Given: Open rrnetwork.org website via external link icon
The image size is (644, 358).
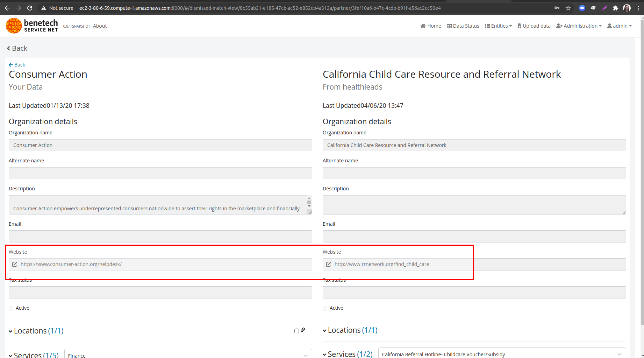Looking at the screenshot, I should click(x=328, y=264).
